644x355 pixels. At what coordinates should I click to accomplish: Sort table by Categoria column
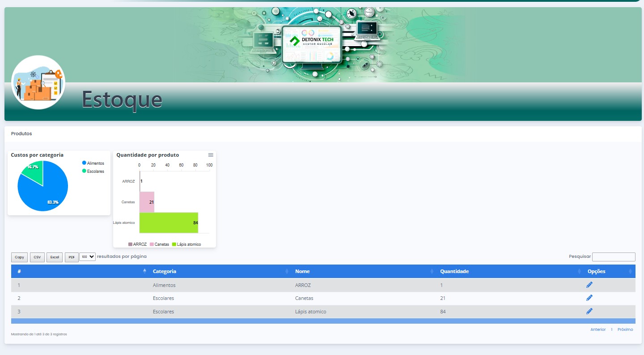pos(220,271)
